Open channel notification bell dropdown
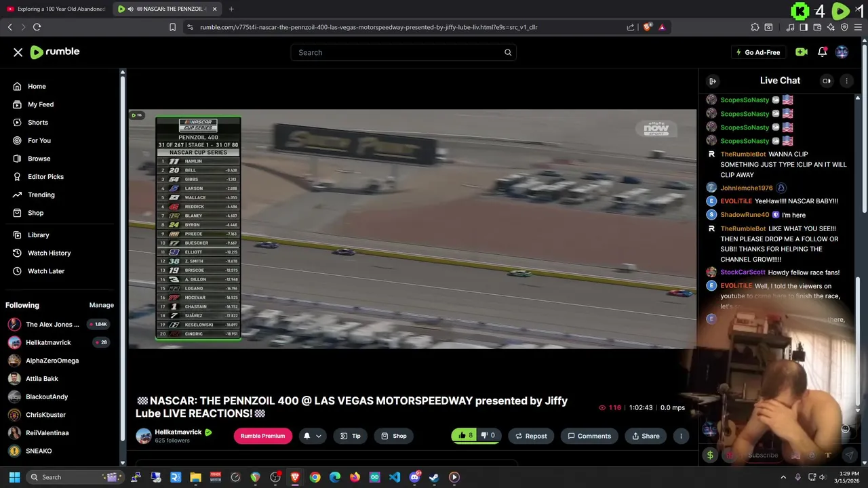 click(312, 436)
